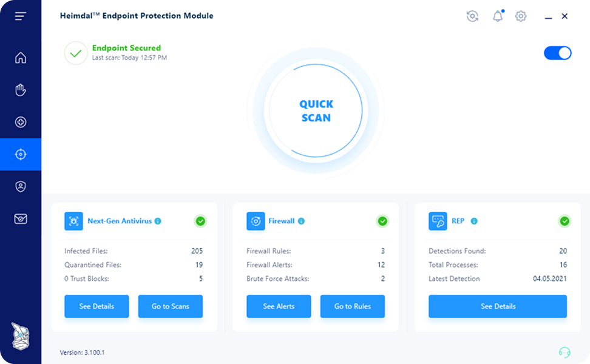Click the Go to Rules button
The width and height of the screenshot is (590, 364).
click(x=353, y=306)
